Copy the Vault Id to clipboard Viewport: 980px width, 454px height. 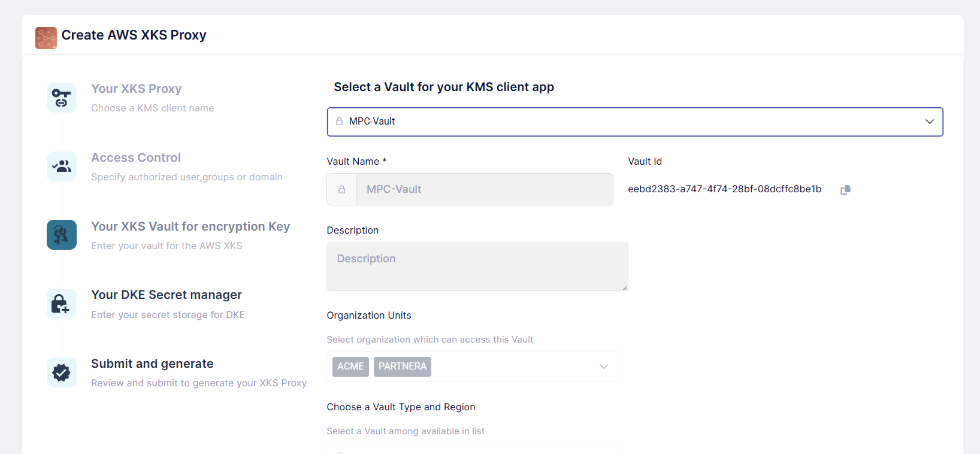[845, 190]
